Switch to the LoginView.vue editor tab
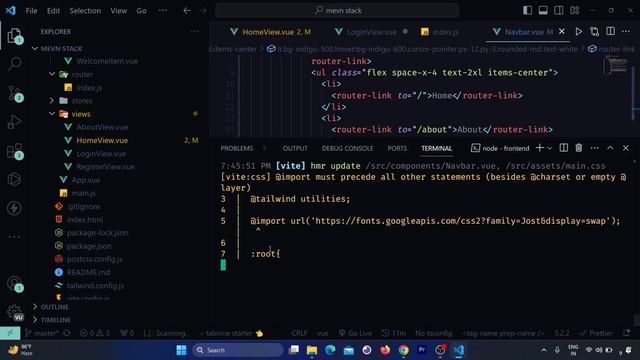 tap(371, 32)
